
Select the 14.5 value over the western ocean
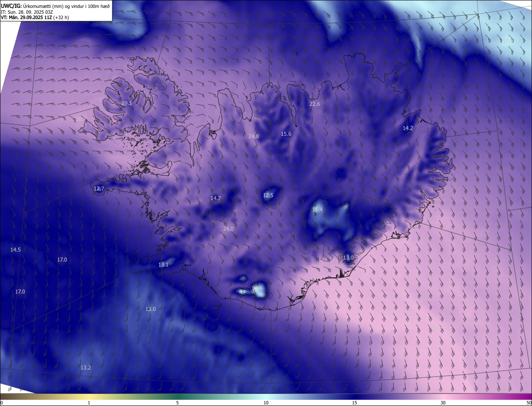coord(15,250)
